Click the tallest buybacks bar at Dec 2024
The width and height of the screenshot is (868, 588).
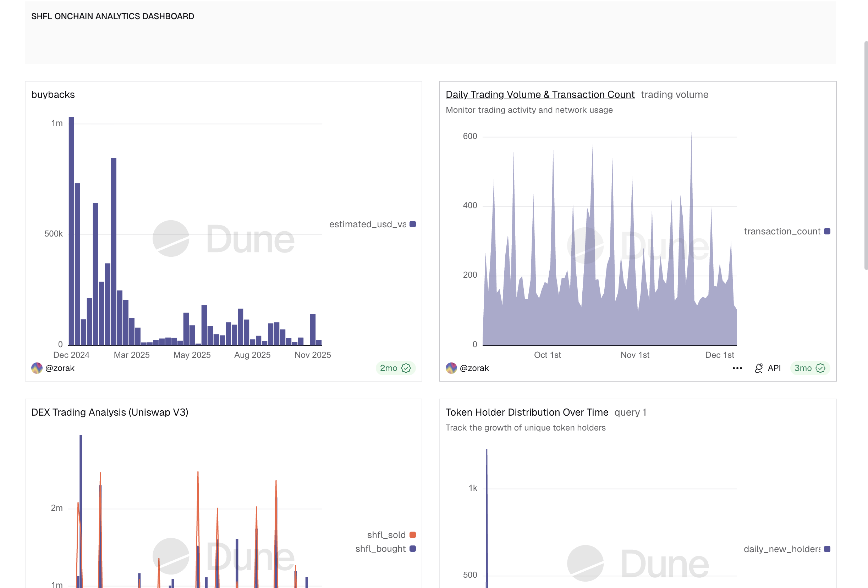pyautogui.click(x=71, y=232)
